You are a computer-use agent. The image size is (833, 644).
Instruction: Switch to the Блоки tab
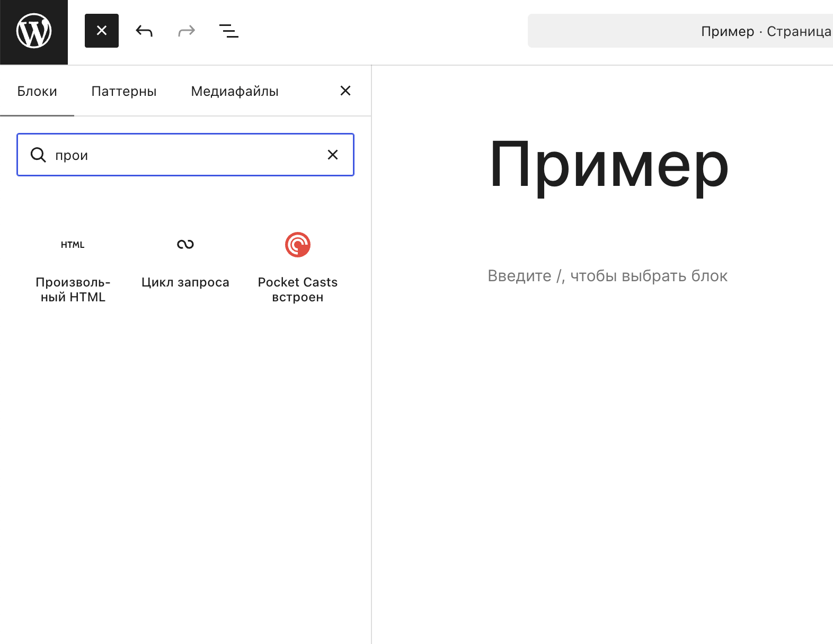[x=37, y=91]
